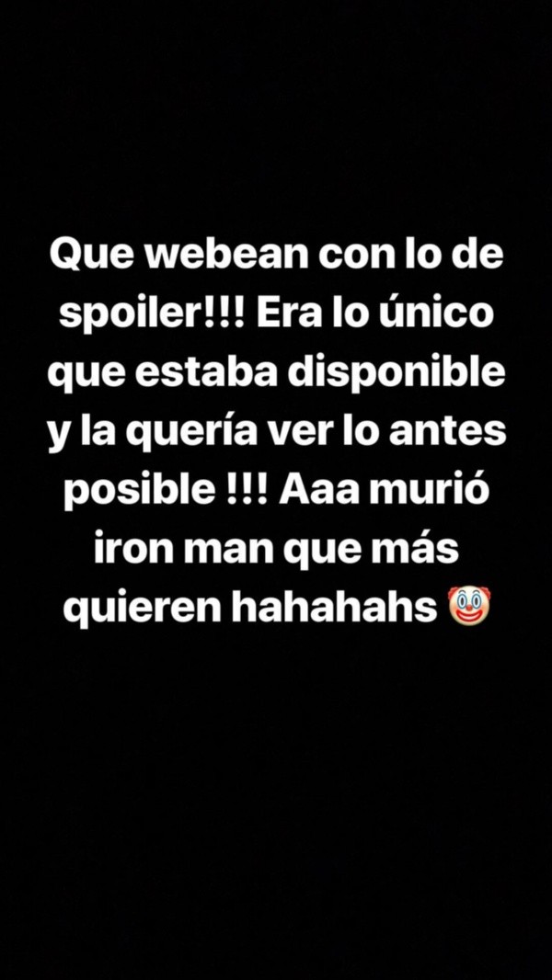Tap the clown face emoji
The image size is (552, 980).
(x=469, y=607)
